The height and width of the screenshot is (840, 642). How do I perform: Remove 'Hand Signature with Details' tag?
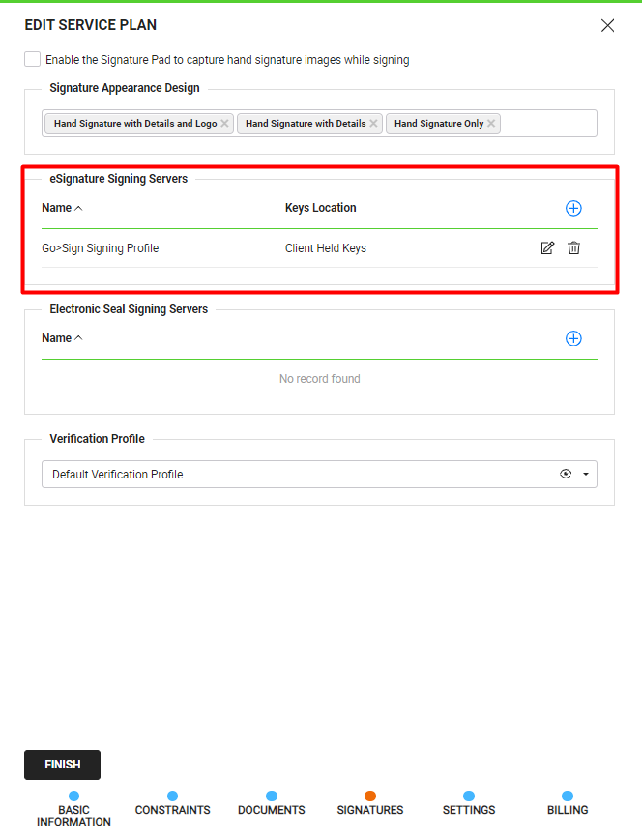[x=373, y=124]
